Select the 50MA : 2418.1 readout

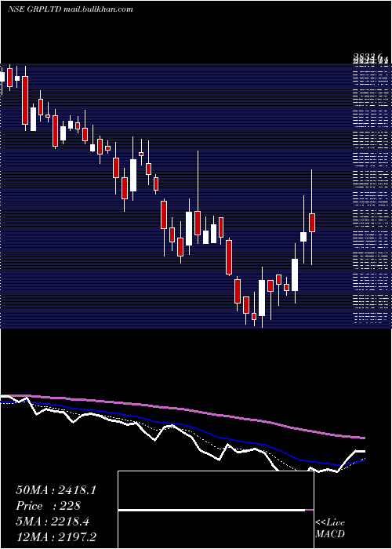pos(56,490)
